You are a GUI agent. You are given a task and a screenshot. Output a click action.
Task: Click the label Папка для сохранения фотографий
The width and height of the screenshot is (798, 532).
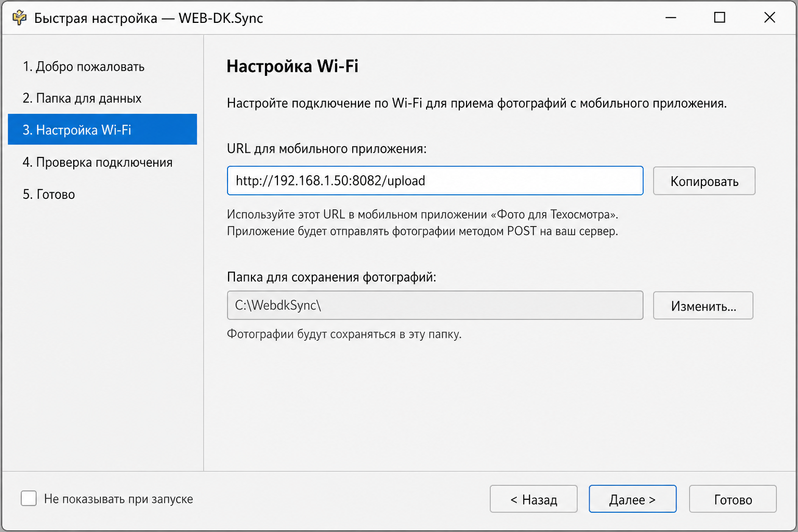click(331, 277)
